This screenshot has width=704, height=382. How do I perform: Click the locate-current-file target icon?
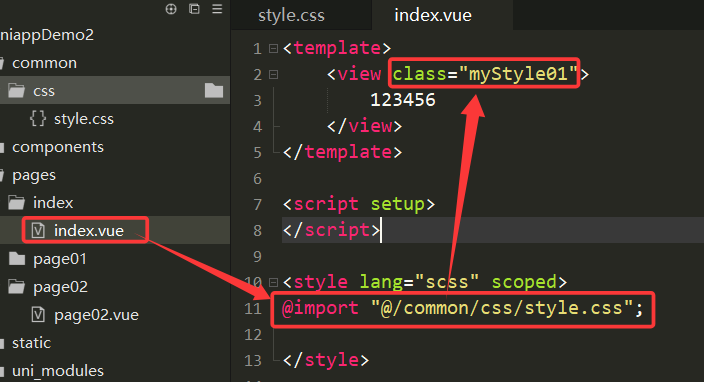pos(171,9)
